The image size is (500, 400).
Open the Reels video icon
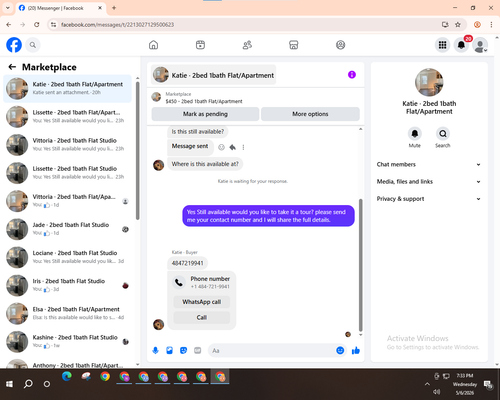coord(200,45)
